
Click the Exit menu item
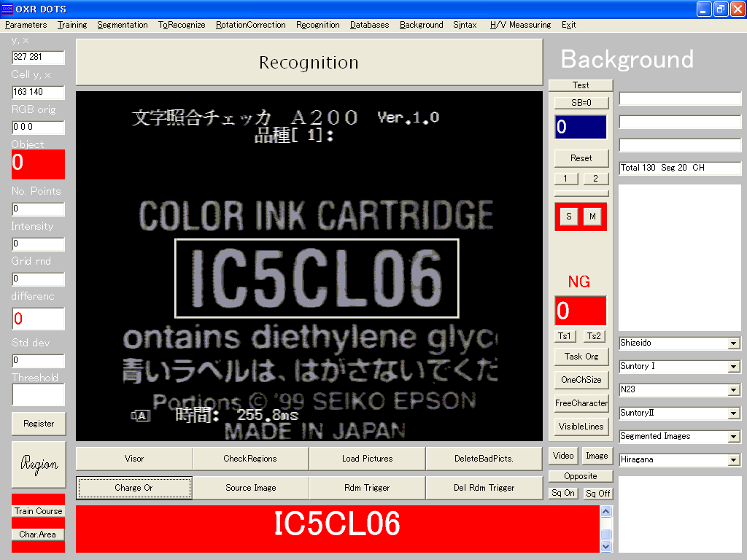pos(568,25)
